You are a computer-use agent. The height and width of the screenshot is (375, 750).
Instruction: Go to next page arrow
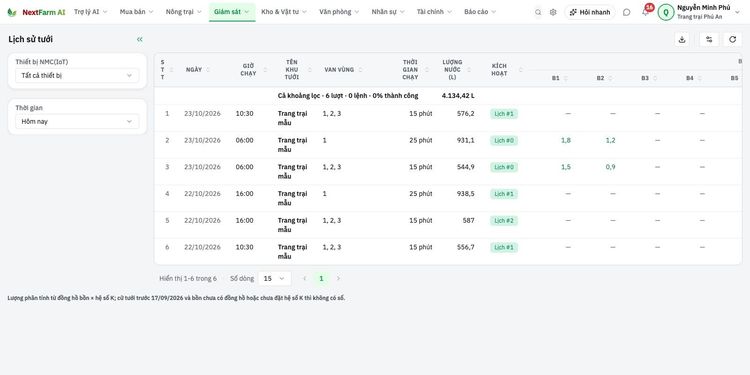click(338, 278)
